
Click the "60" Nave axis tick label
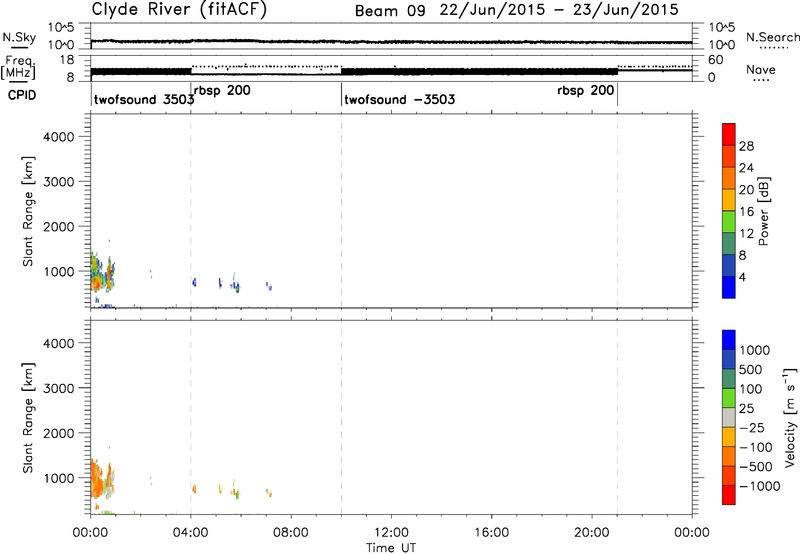click(716, 60)
